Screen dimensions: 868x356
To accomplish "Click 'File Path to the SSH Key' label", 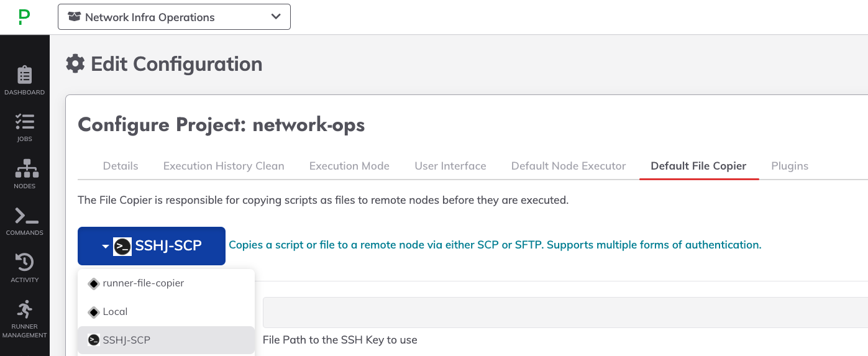I will [x=340, y=340].
